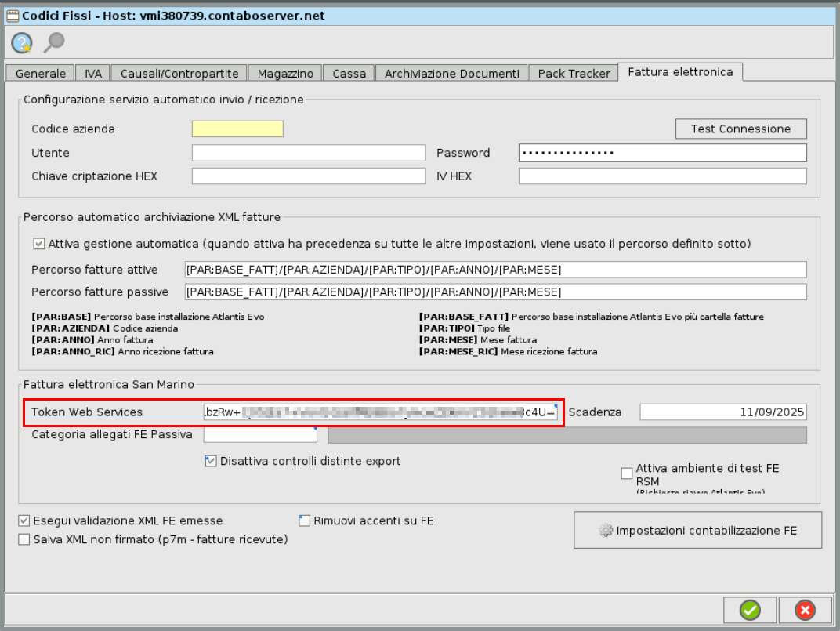The width and height of the screenshot is (840, 631).
Task: Click the yellow Codice azienda input field
Action: tap(237, 129)
